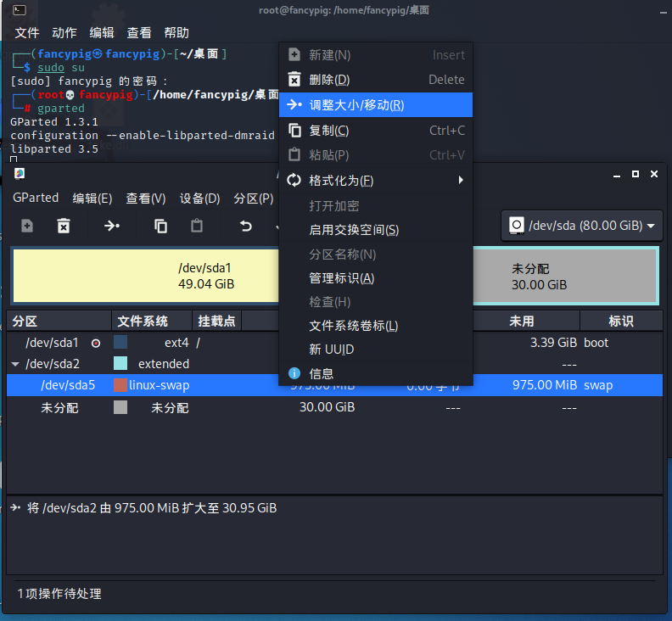The width and height of the screenshot is (672, 621).
Task: Select the /dev/sda1 49.04 GiB block in disk map
Action: (146, 276)
